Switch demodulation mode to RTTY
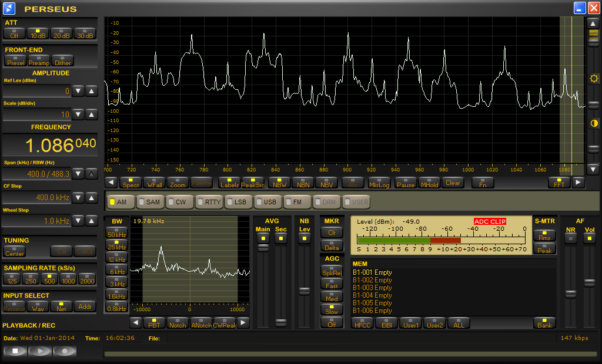602x364 pixels. (209, 202)
